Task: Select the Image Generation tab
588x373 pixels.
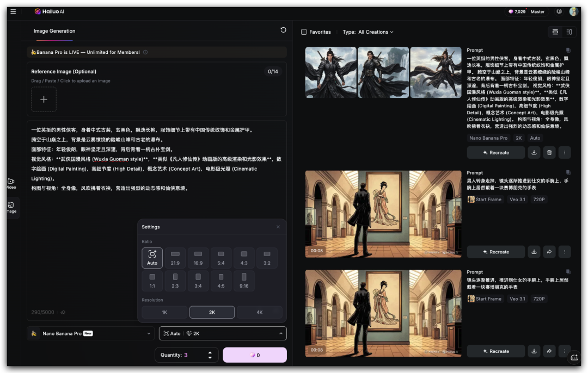Action: pyautogui.click(x=54, y=31)
